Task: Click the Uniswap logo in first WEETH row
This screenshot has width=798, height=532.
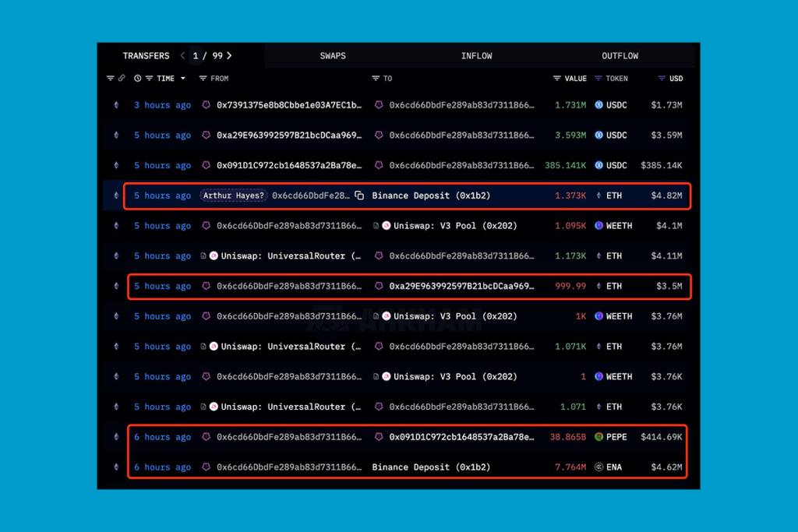Action: [386, 226]
